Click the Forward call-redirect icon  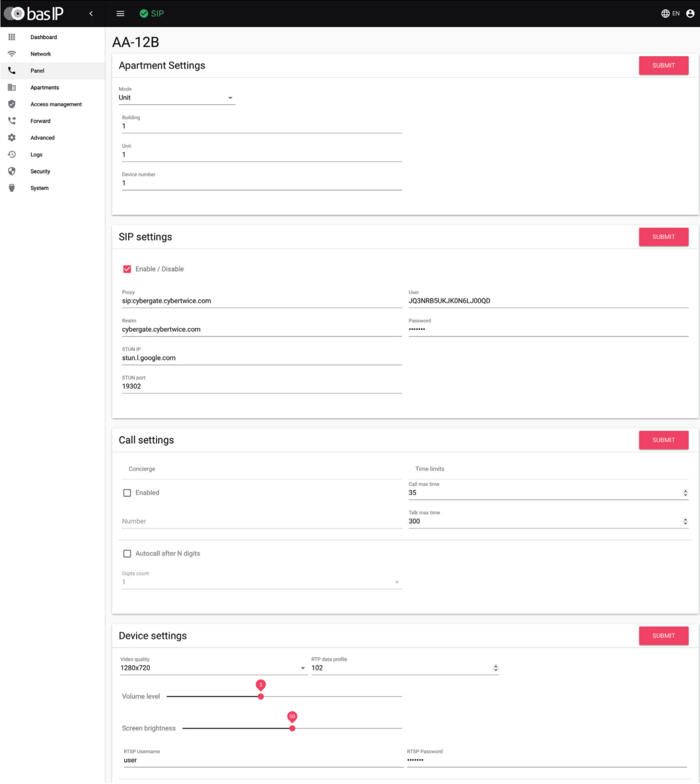point(11,121)
